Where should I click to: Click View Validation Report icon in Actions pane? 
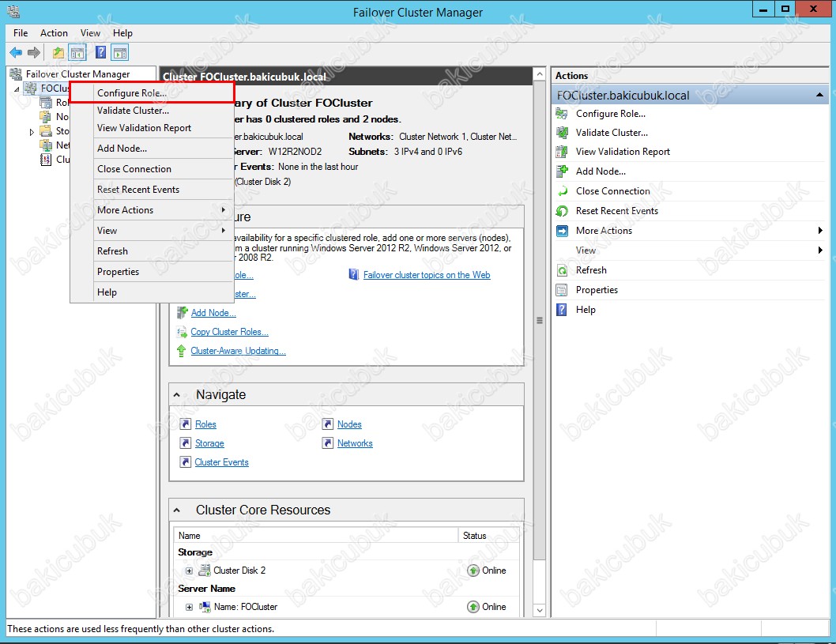(562, 152)
